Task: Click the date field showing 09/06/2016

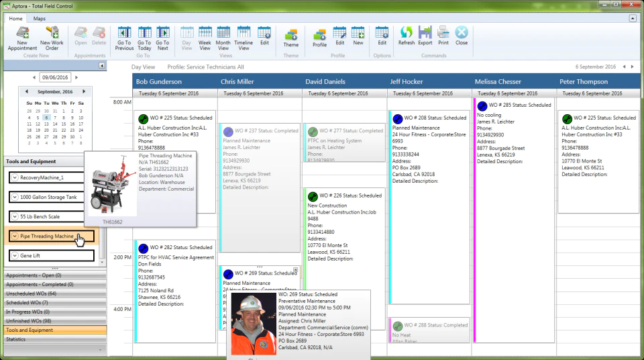Action: (55, 77)
